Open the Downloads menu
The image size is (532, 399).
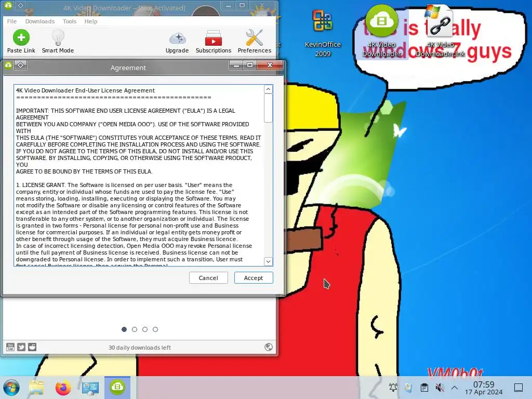click(x=39, y=21)
